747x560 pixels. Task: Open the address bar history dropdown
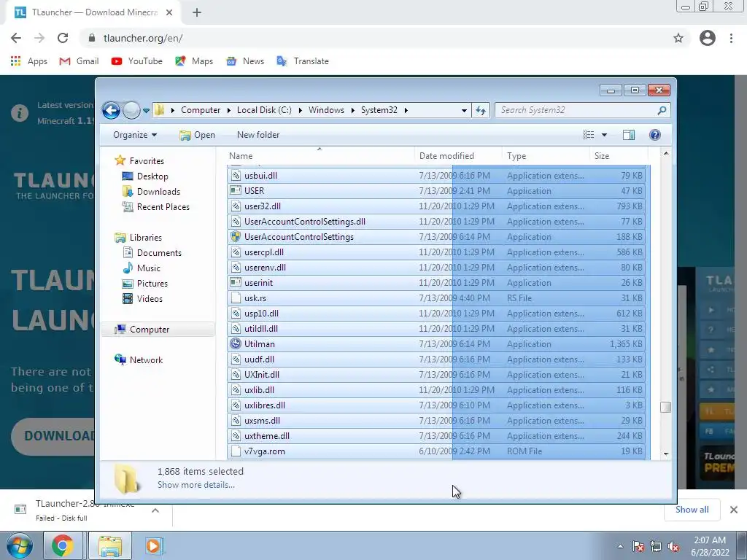click(464, 111)
